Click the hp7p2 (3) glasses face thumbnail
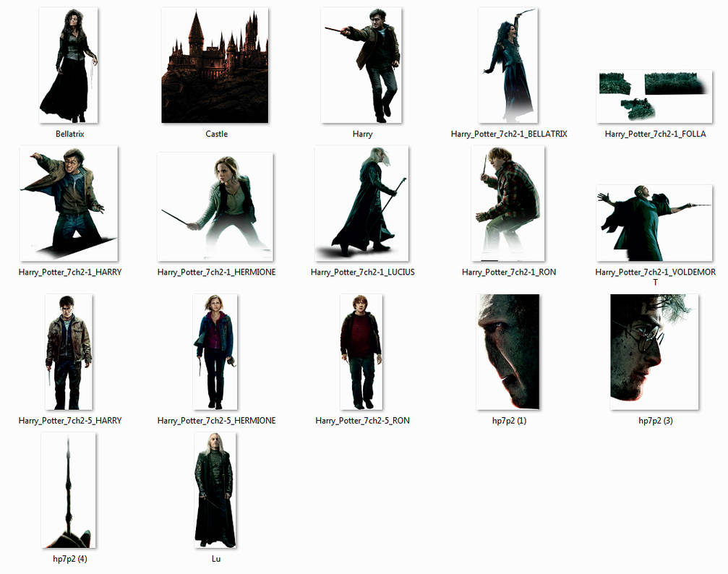 point(655,352)
